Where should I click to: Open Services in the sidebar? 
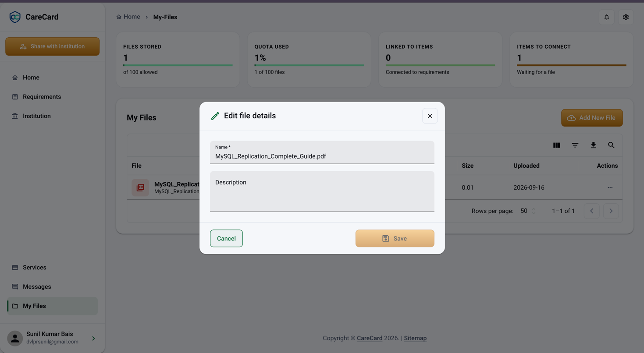pos(52,268)
